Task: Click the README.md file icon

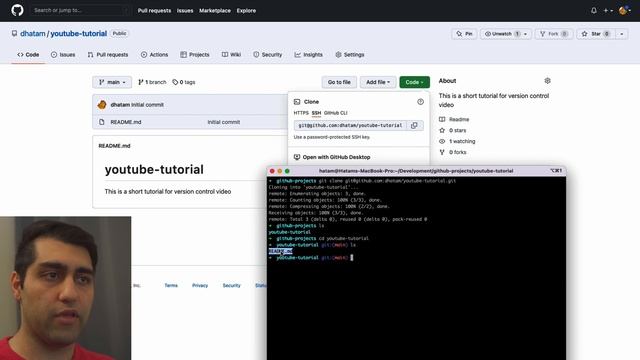Action: [x=102, y=122]
